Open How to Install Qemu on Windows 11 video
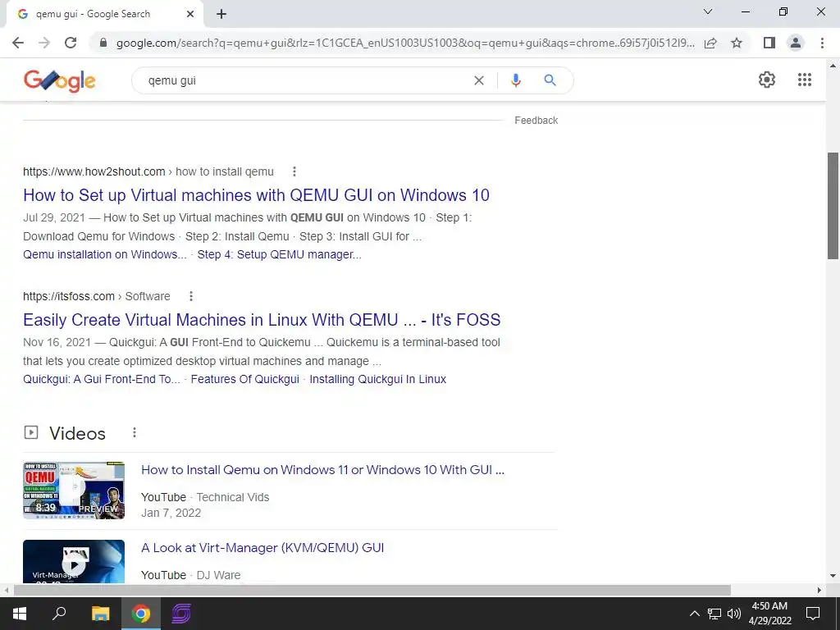 point(322,470)
